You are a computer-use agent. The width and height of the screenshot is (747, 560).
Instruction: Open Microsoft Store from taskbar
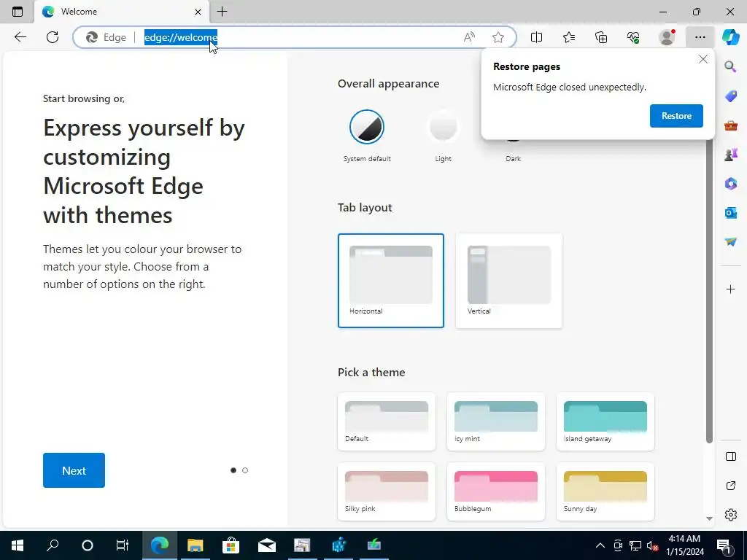pos(231,545)
